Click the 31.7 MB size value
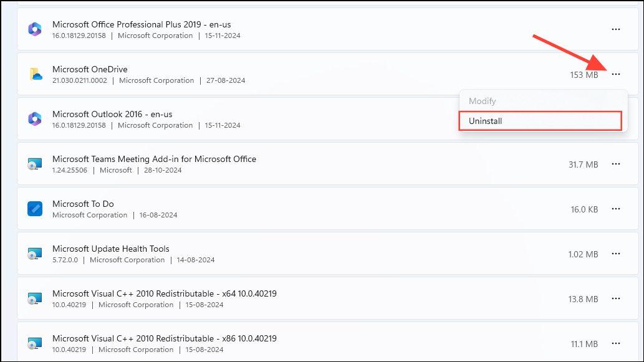This screenshot has width=644, height=362. pyautogui.click(x=583, y=164)
